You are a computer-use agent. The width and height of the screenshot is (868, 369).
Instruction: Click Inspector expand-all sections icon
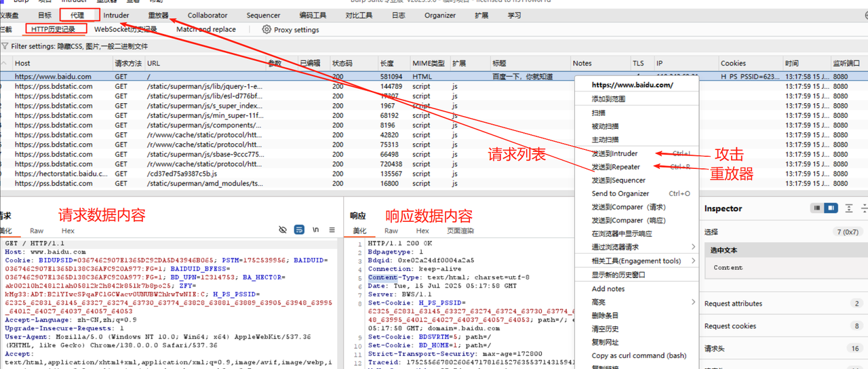pyautogui.click(x=850, y=208)
